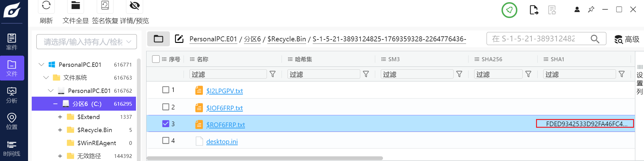Image resolution: width=644 pixels, height=161 pixels.
Task: Toggle the 详情/预览 eye icon
Action: coord(134,6)
